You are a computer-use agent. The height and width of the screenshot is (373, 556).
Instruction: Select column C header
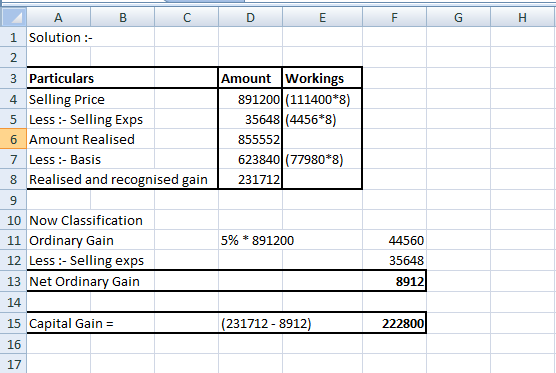tap(187, 17)
